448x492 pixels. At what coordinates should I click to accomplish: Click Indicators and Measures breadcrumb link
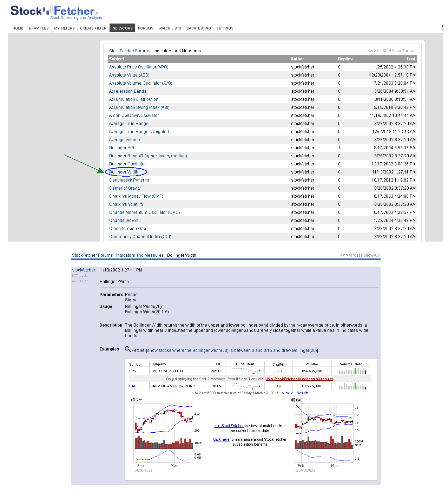[x=140, y=255]
